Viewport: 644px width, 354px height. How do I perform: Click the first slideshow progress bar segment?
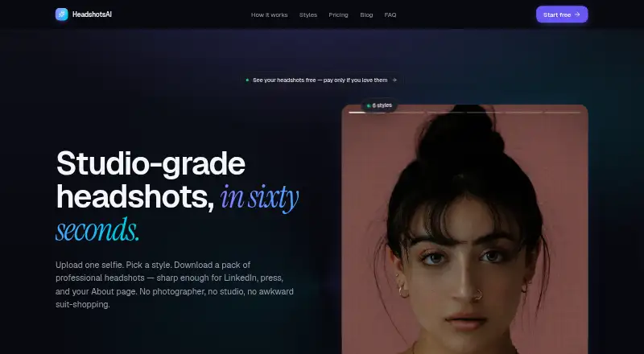pyautogui.click(x=367, y=112)
